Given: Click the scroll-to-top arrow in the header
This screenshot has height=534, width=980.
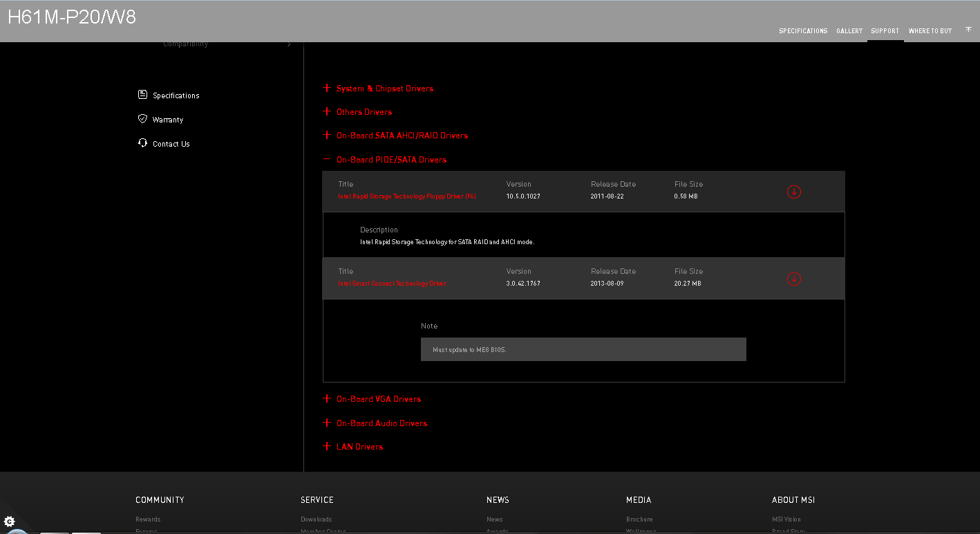Looking at the screenshot, I should 968,30.
